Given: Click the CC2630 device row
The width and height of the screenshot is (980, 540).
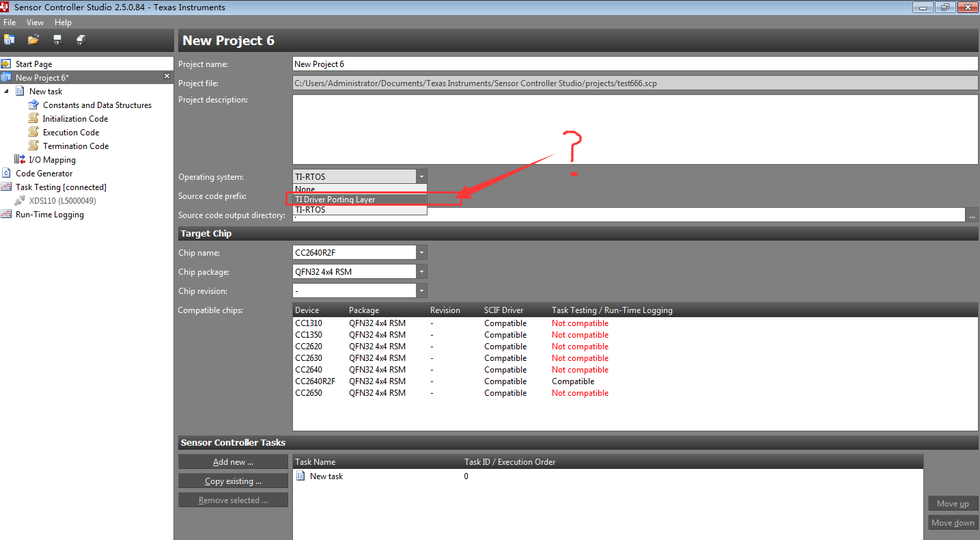Looking at the screenshot, I should coord(635,358).
